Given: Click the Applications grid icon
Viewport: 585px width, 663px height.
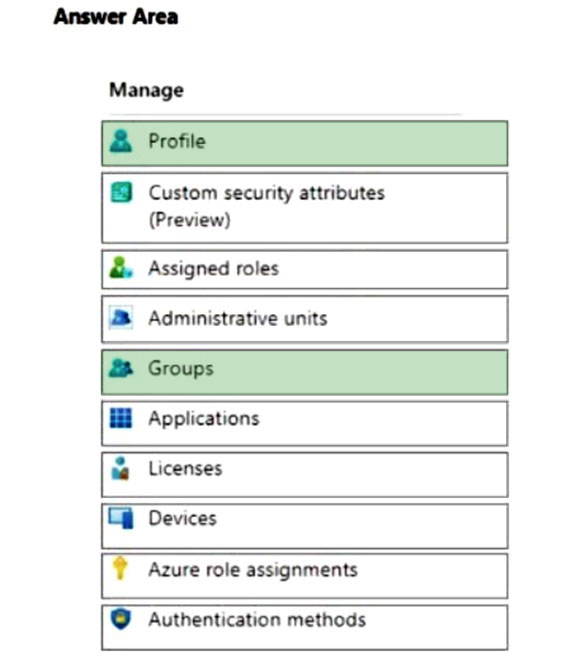Looking at the screenshot, I should pyautogui.click(x=121, y=418).
